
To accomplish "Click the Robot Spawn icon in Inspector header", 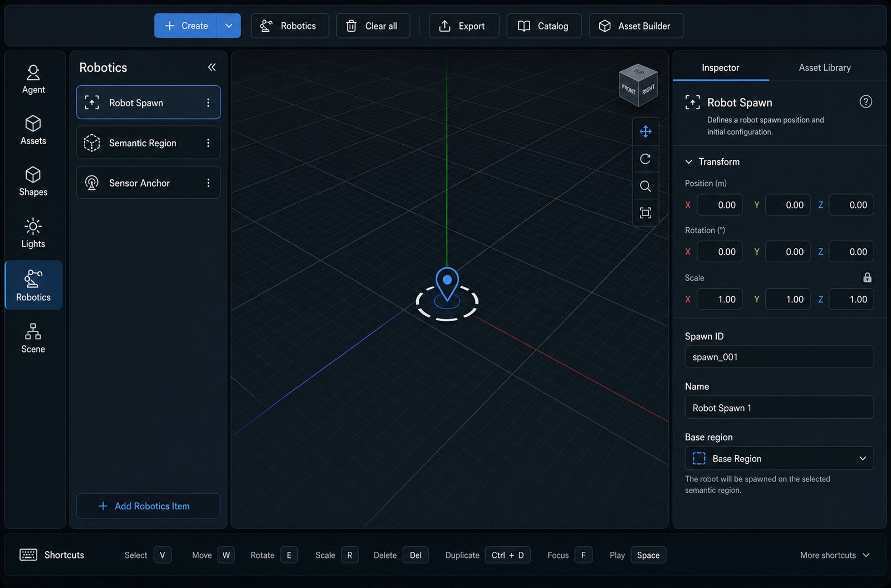I will 693,102.
